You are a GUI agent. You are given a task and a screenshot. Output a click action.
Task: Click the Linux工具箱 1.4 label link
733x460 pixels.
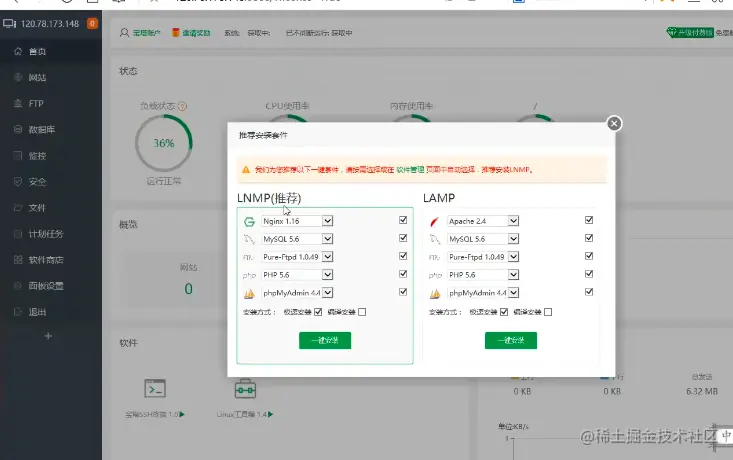coord(242,415)
